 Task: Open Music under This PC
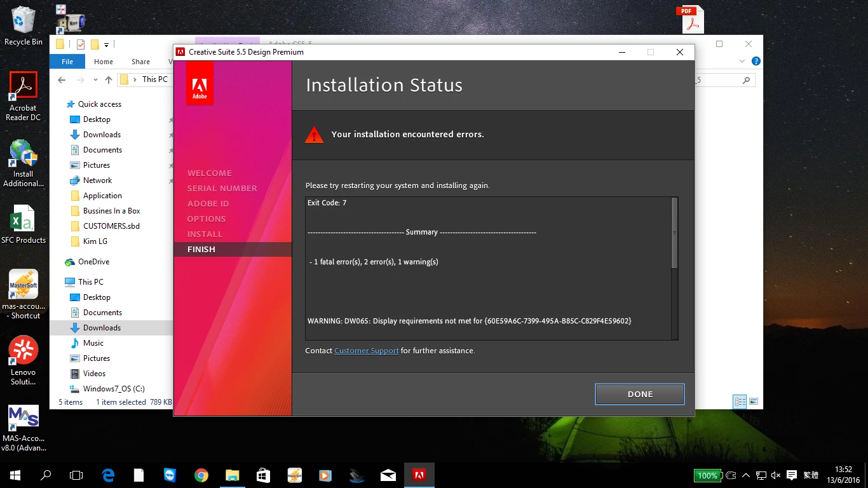[x=93, y=343]
